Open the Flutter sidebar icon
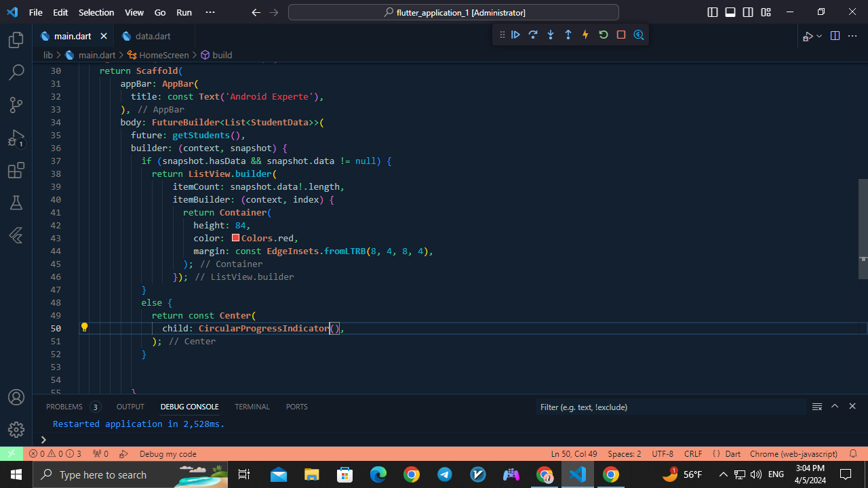 click(x=16, y=235)
